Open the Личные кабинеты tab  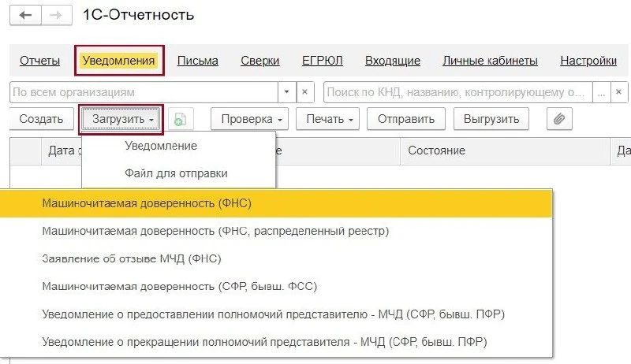490,61
